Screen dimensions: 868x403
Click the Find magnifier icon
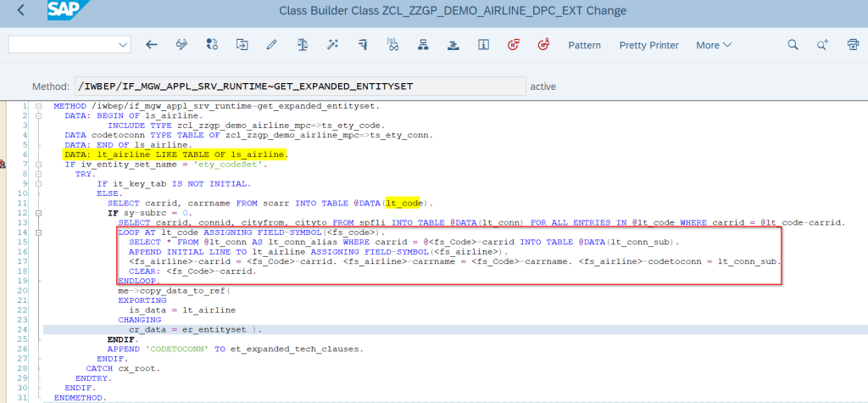tap(793, 45)
